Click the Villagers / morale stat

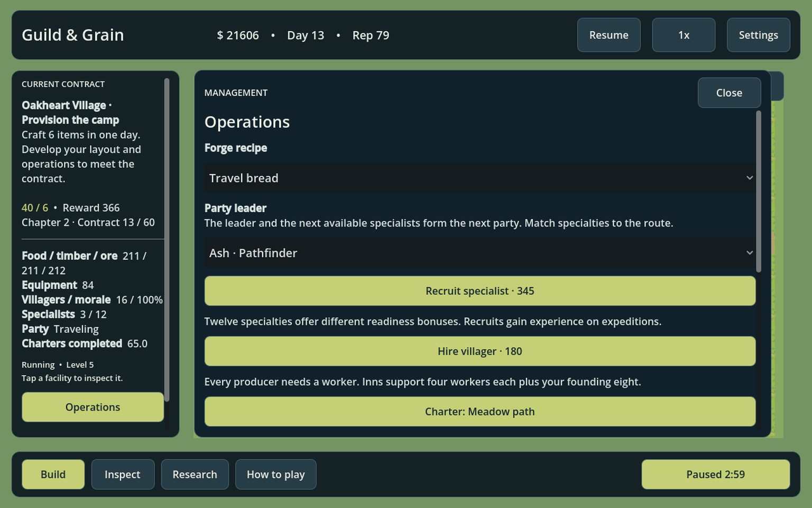pos(92,300)
